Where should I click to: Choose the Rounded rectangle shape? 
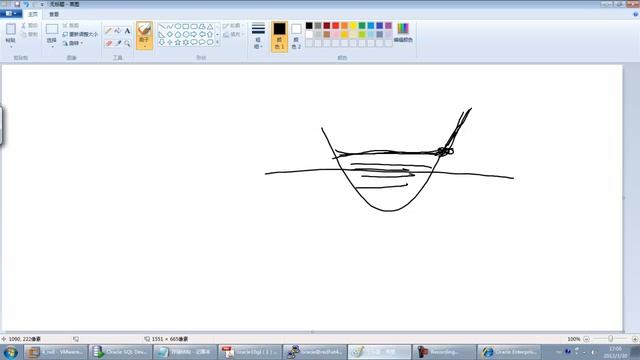tap(194, 26)
